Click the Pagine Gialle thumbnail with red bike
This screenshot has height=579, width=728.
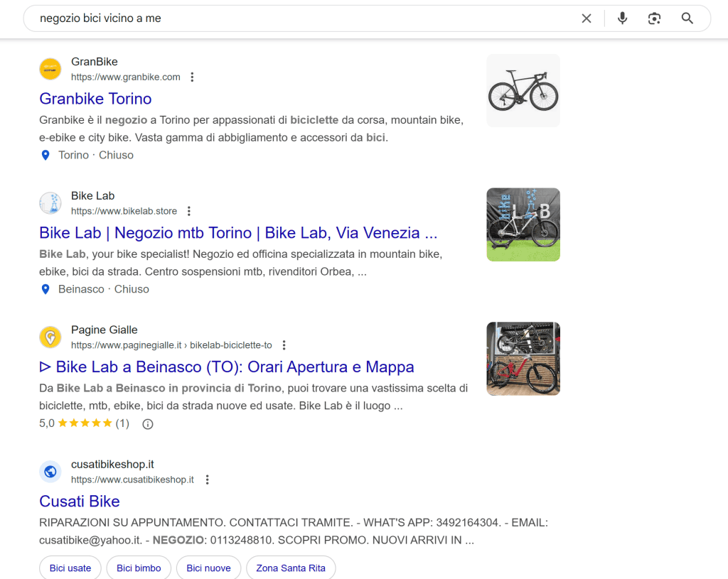point(523,359)
